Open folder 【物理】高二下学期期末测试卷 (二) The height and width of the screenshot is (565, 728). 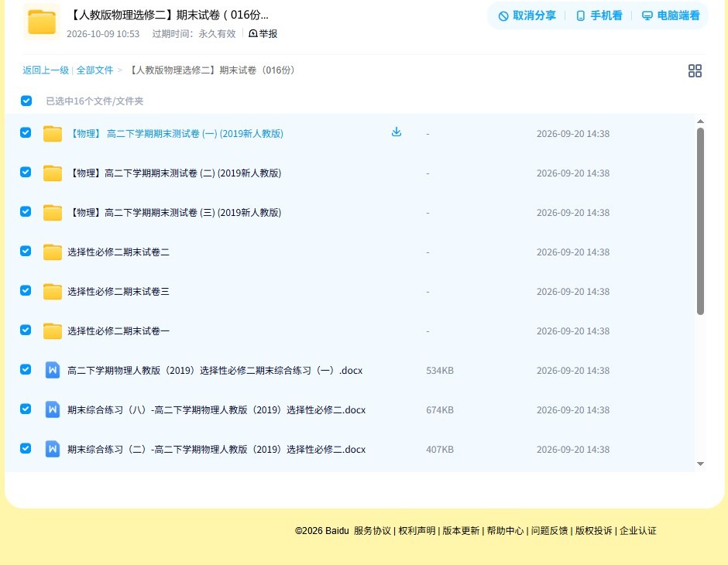click(x=174, y=173)
